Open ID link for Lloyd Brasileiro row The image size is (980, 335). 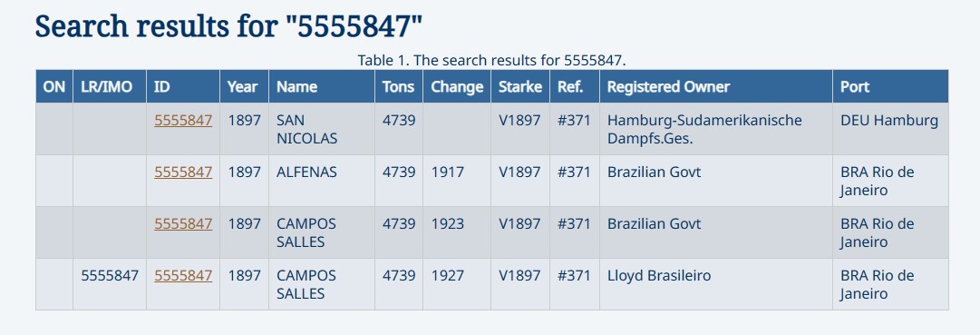pyautogui.click(x=183, y=275)
